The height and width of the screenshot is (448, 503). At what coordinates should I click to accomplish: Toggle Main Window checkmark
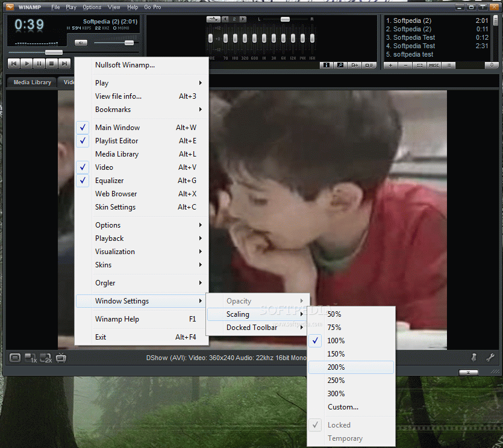coord(142,128)
